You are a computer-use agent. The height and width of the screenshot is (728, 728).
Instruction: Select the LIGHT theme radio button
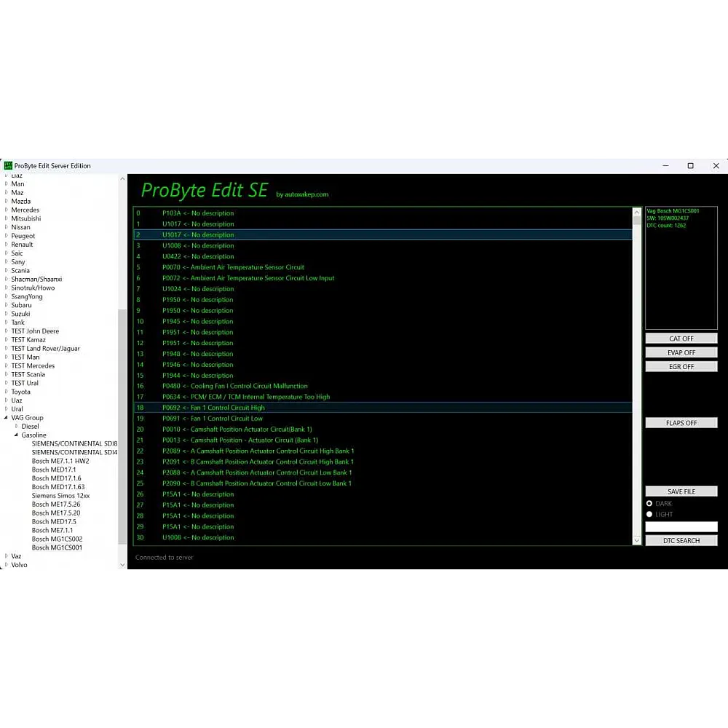click(649, 514)
